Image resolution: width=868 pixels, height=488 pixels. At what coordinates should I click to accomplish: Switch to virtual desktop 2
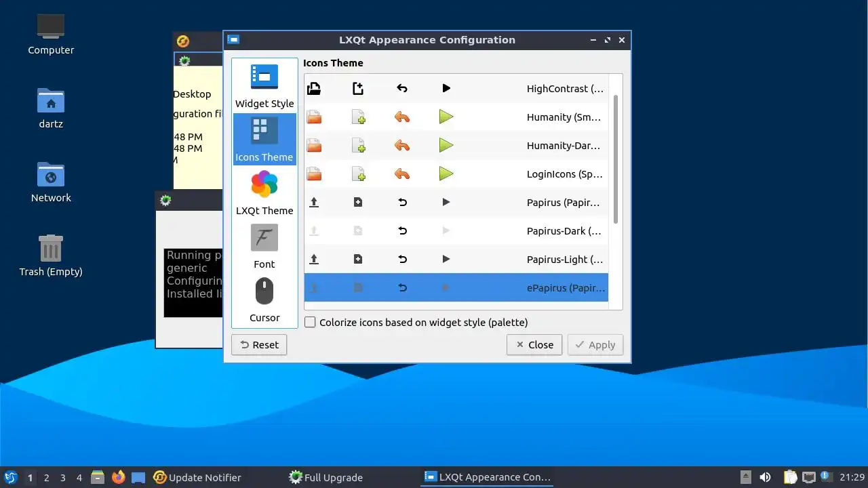coord(47,478)
